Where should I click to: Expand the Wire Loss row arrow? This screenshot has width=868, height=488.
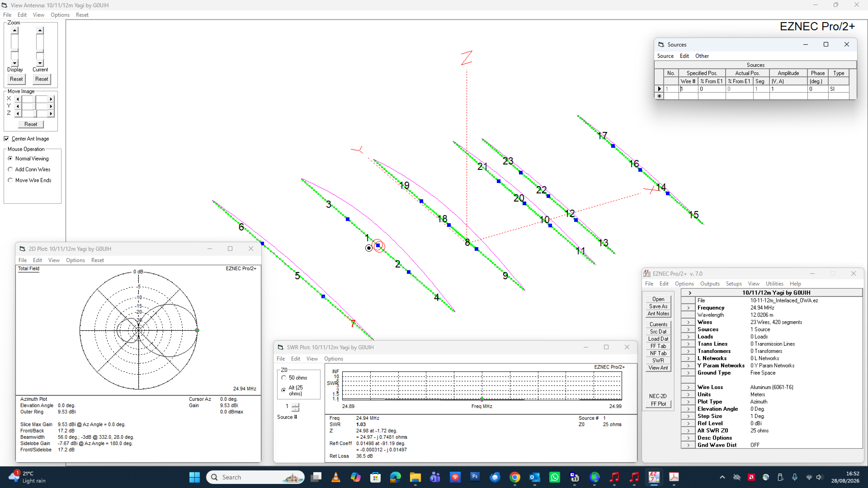(688, 387)
